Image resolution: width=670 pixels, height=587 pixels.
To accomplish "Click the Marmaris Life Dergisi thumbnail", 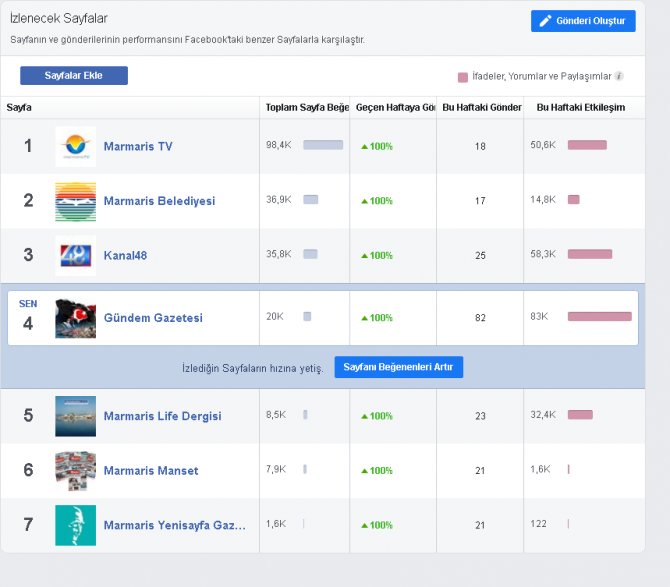I will tap(75, 416).
